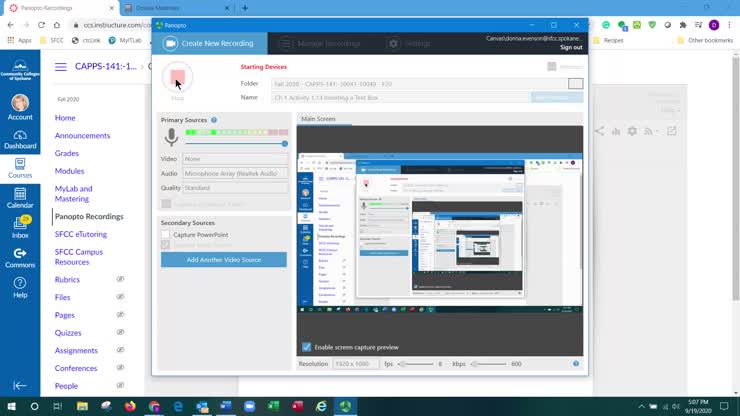Viewport: 740px width, 416px height.
Task: Click the microphone icon under Primary Sources
Action: (x=171, y=137)
